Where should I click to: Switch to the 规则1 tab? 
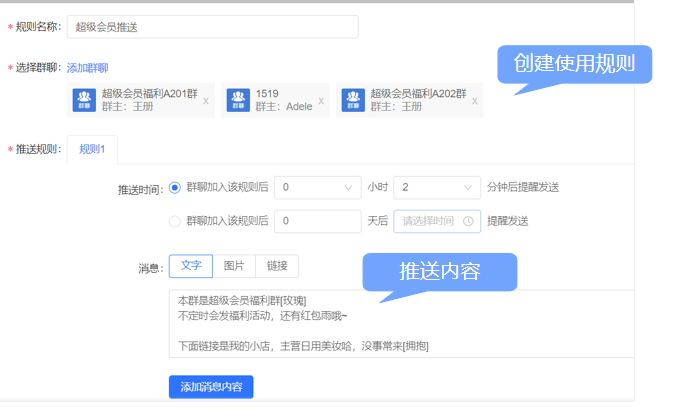pyautogui.click(x=92, y=149)
